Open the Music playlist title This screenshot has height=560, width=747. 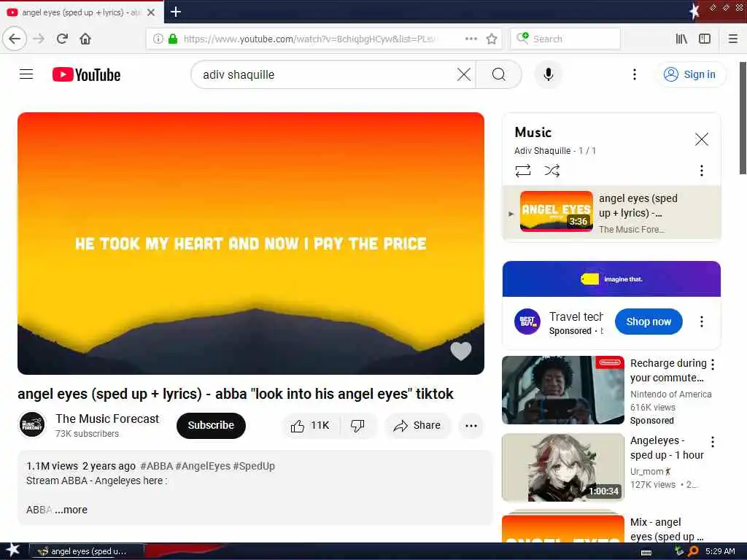(x=533, y=132)
